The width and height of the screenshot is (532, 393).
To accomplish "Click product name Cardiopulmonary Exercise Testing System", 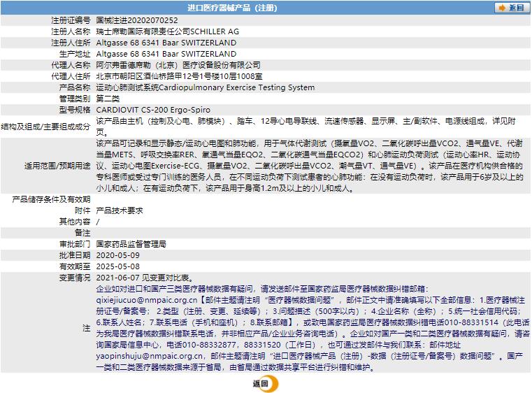I will pos(236,87).
